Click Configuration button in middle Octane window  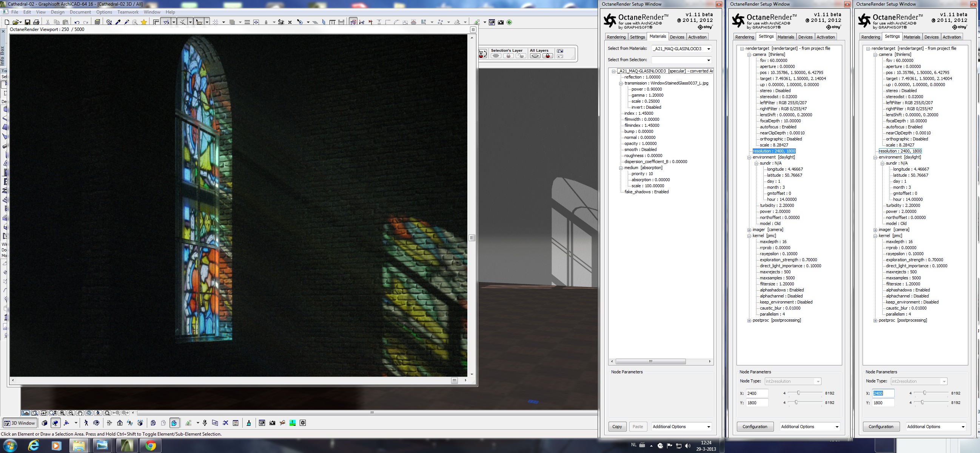coord(755,426)
